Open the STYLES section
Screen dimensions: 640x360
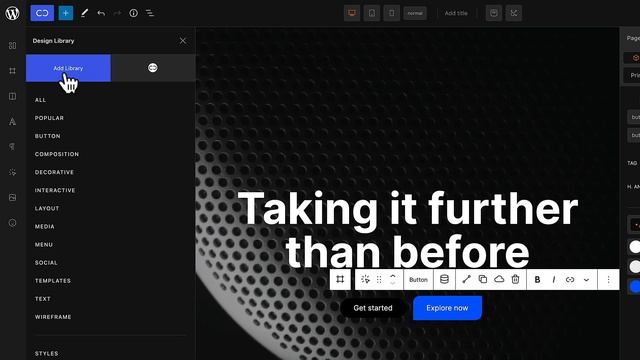[46, 353]
